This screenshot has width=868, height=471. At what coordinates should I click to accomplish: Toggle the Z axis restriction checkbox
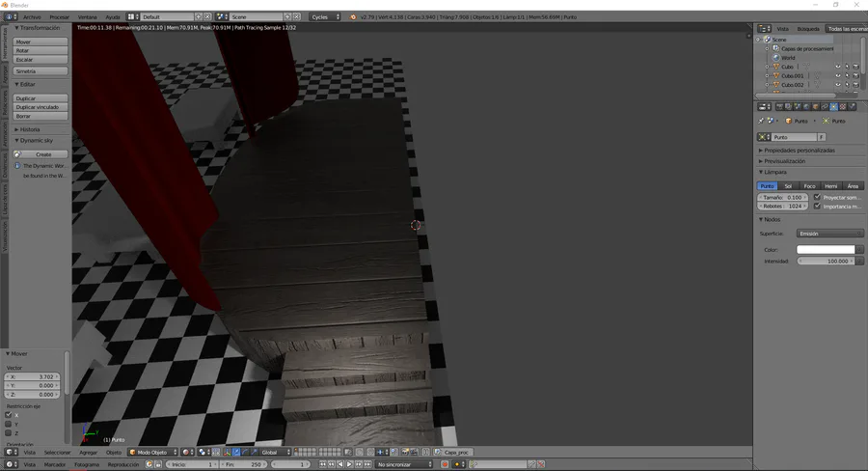click(9, 432)
